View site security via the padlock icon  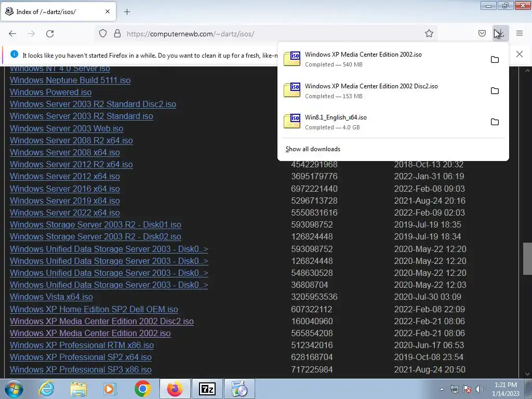pyautogui.click(x=117, y=34)
